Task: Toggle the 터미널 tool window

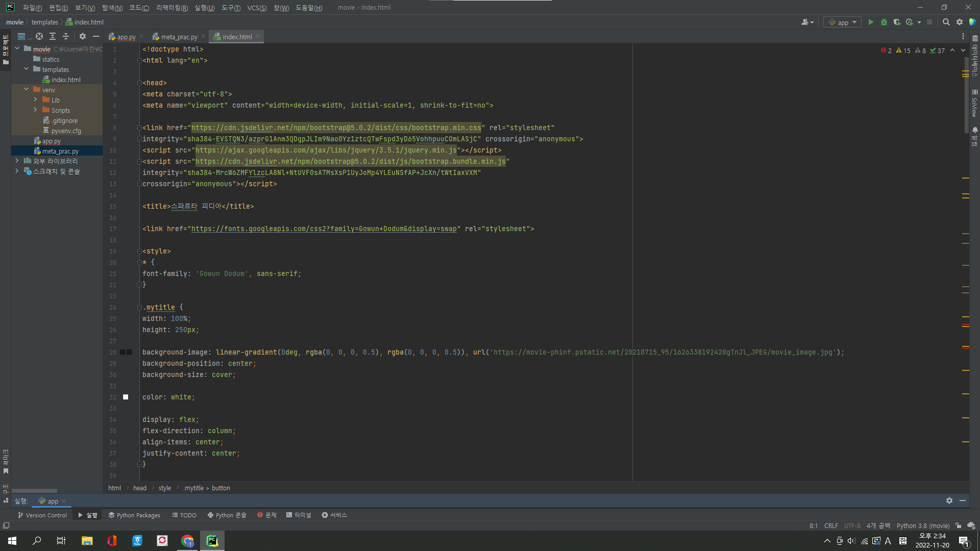Action: [299, 515]
